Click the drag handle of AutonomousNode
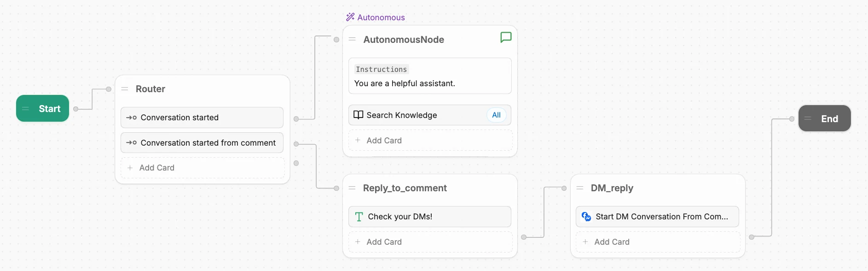The image size is (868, 271). 352,39
